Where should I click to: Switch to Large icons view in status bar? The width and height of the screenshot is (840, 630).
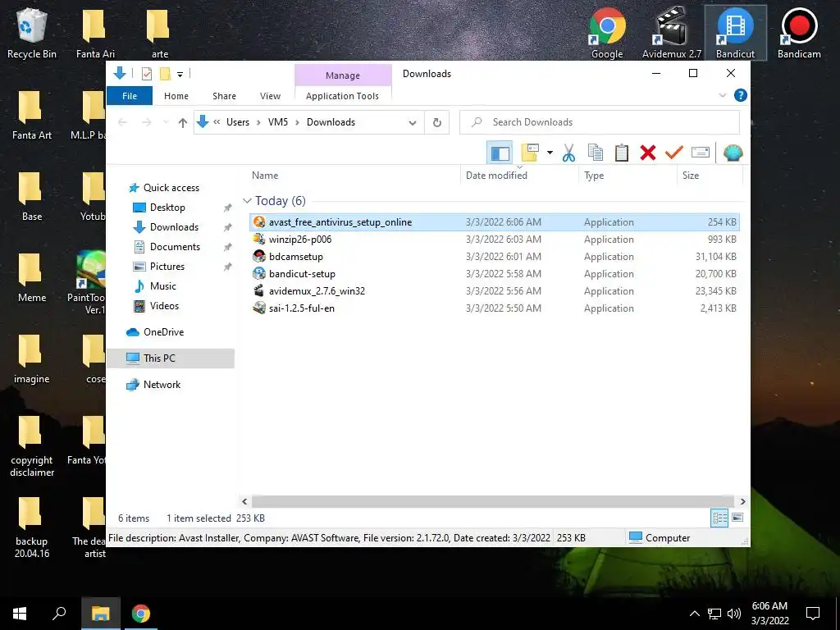point(737,518)
